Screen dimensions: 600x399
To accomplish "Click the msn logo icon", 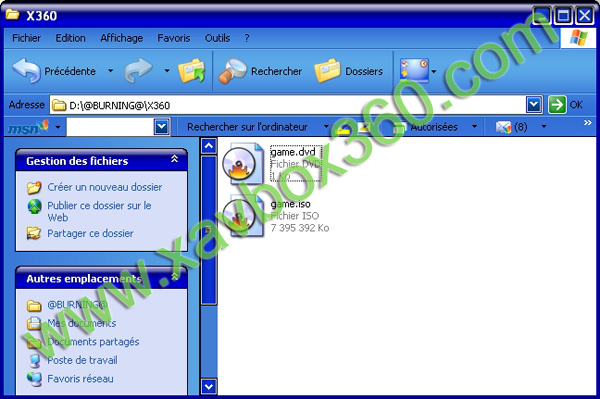I will click(29, 127).
